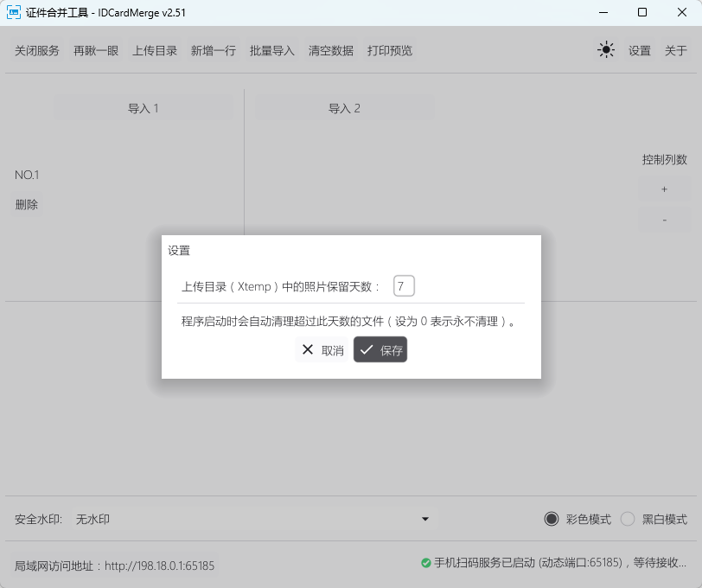This screenshot has width=702, height=588.
Task: Increase columns with the + button
Action: (x=664, y=189)
